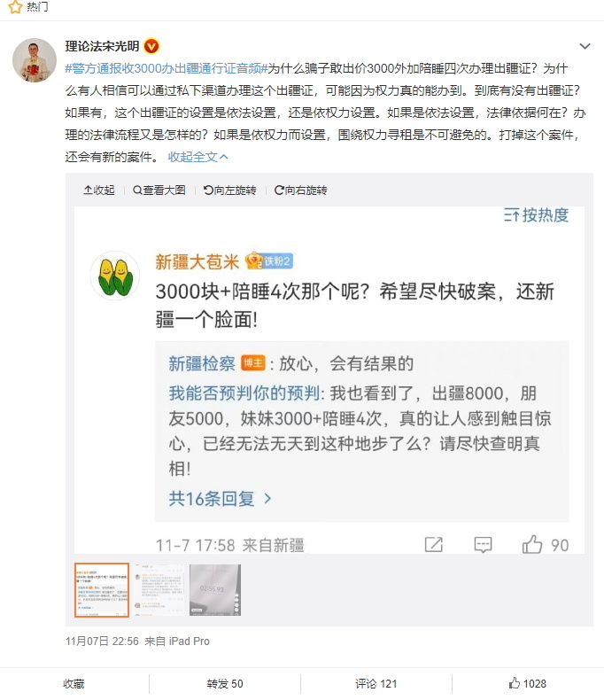The image size is (604, 700).
Task: Open 理论法宋光明 profile avatar
Action: pos(35,60)
